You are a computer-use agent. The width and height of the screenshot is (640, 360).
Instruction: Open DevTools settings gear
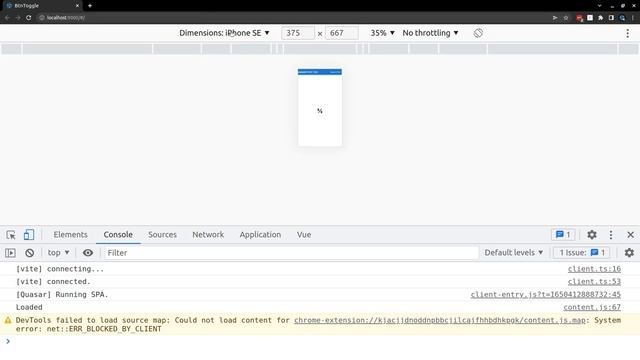tap(592, 235)
